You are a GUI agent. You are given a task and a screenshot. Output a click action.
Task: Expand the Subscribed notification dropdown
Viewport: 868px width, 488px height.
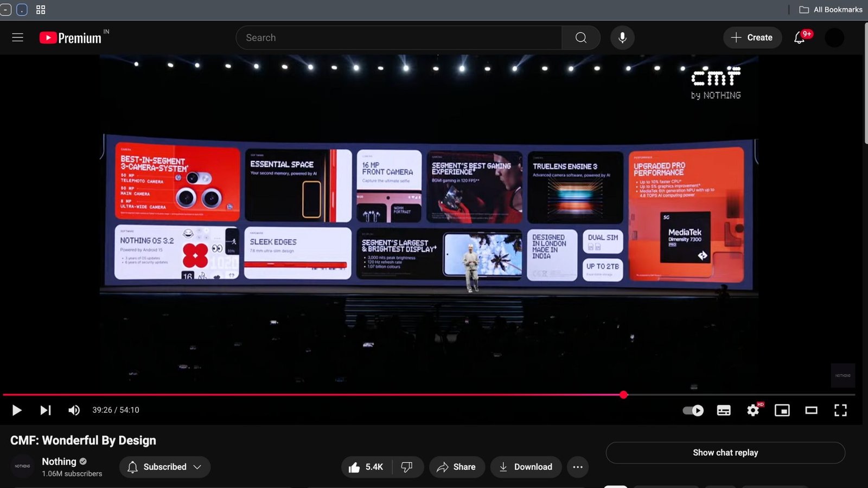[x=165, y=467]
